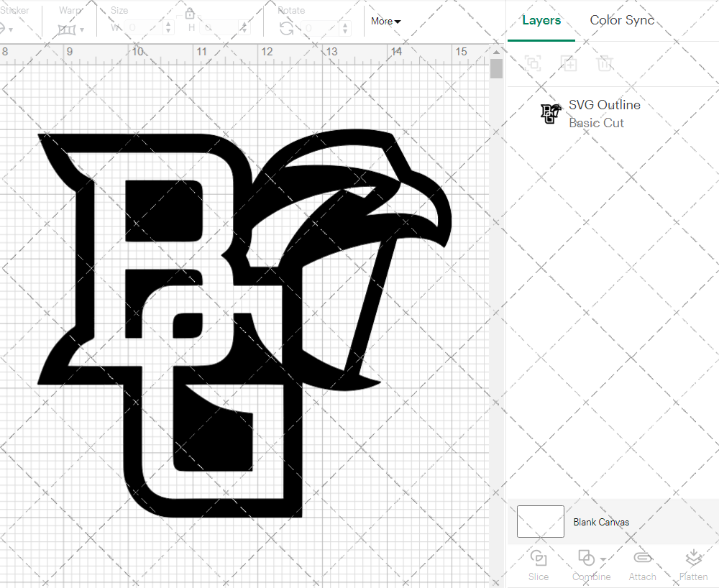This screenshot has height=588, width=719.
Task: Open the Warp style dropdown arrow
Action: point(83,28)
